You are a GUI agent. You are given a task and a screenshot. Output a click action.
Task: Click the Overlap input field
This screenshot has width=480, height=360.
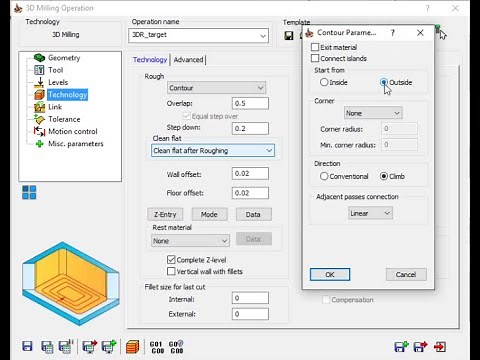click(x=250, y=103)
